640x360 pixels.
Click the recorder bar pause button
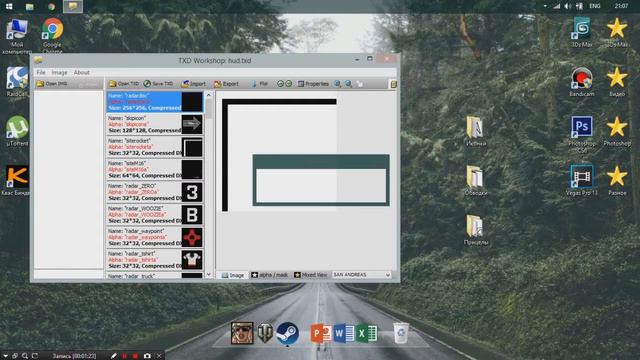124,356
